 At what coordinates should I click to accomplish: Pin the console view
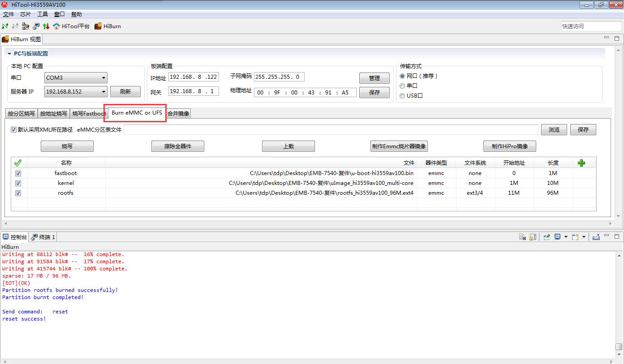pos(547,237)
